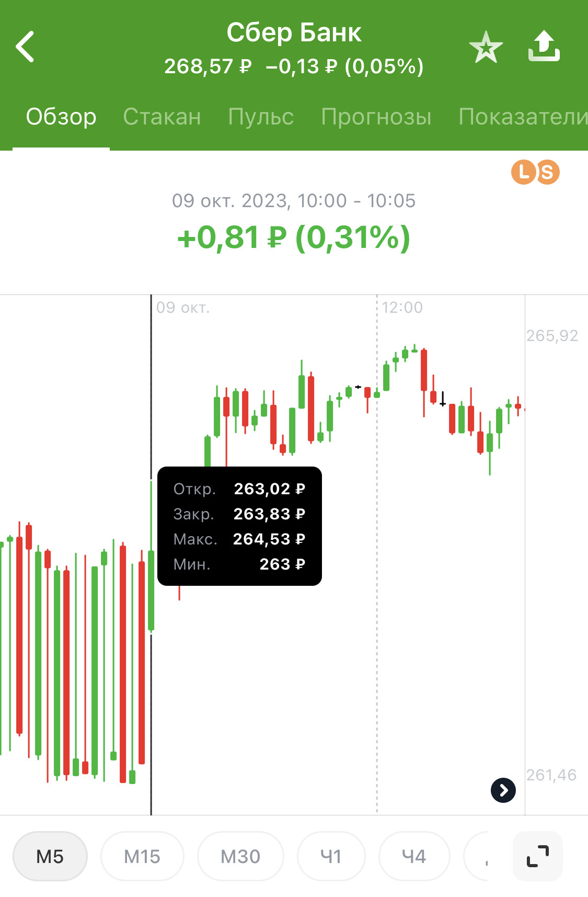Tap the orange S badge icon

(547, 172)
